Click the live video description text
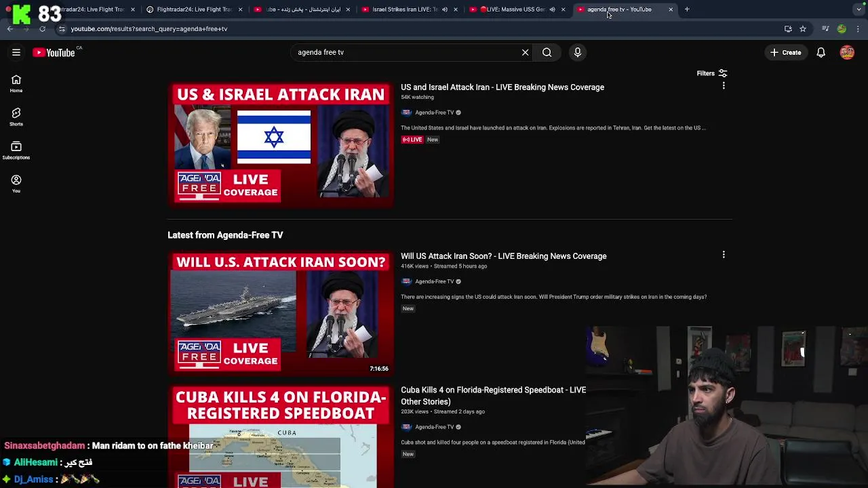The width and height of the screenshot is (868, 488). tap(553, 127)
